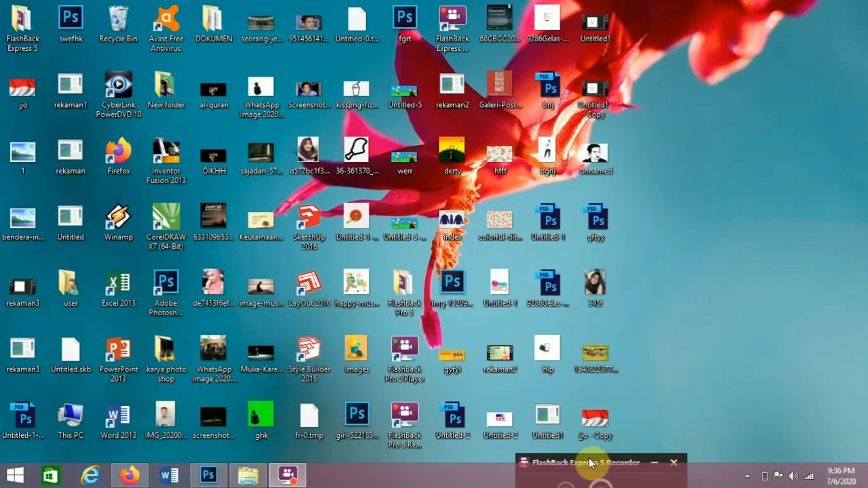Screen dimensions: 868x488
Task: Select Word 2013 desktop shortcut
Action: tap(119, 421)
